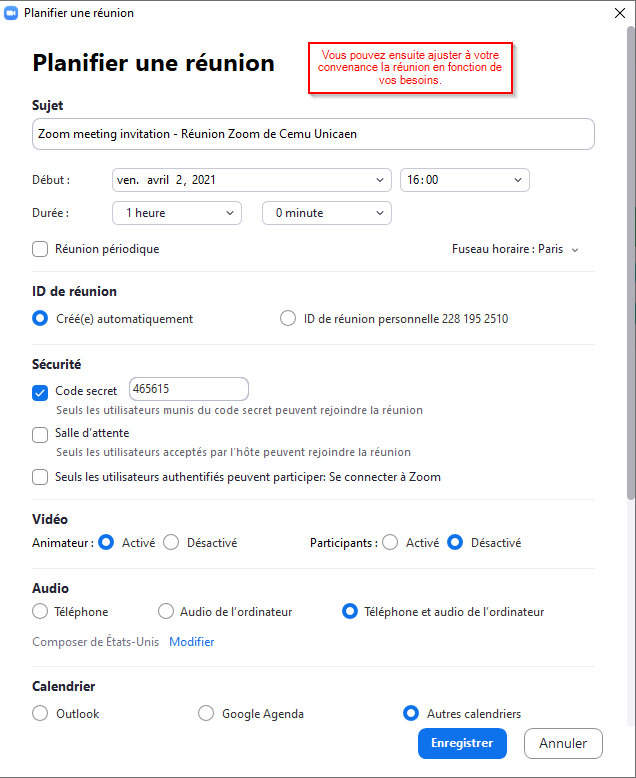Screen dimensions: 636x778
Task: Select Téléphone audio option
Action: click(40, 611)
